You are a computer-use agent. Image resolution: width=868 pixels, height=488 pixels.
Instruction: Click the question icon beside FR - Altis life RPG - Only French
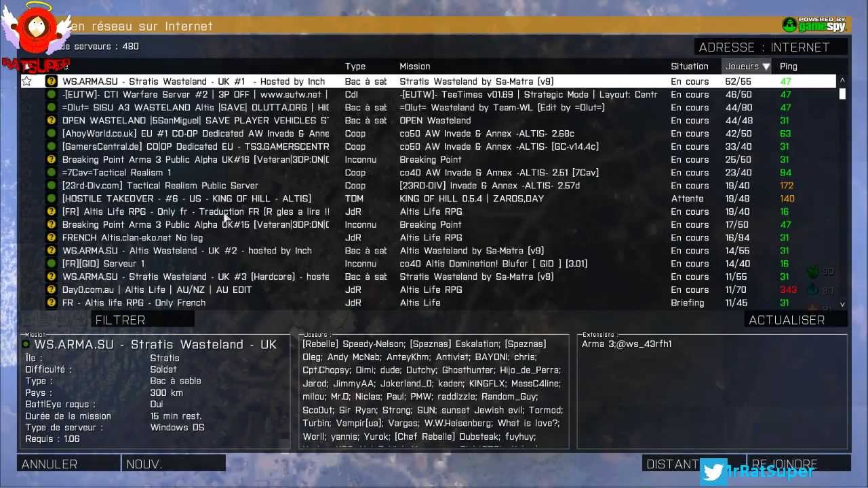coord(51,302)
